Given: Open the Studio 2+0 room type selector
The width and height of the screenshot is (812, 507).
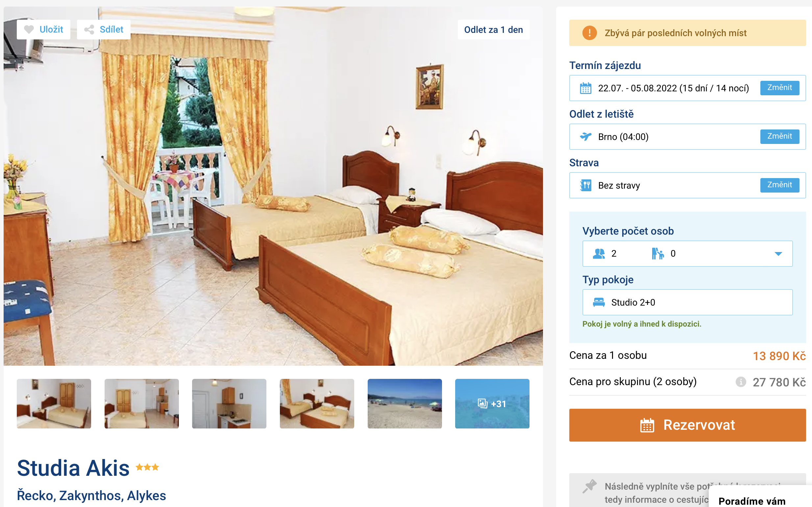Looking at the screenshot, I should 687,302.
